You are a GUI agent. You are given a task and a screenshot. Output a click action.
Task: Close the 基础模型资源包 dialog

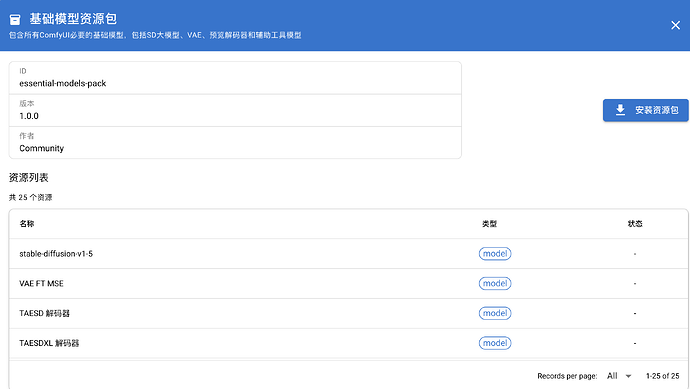pos(675,25)
